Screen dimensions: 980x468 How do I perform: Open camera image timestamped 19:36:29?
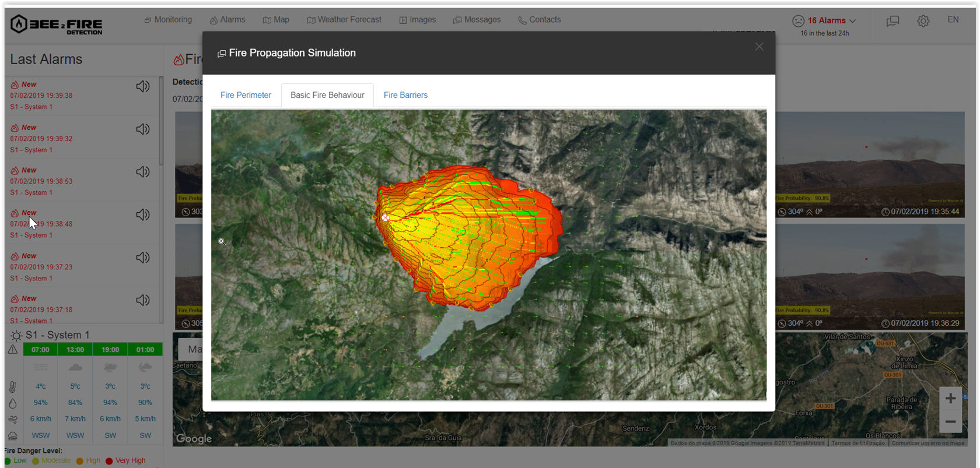(x=870, y=277)
